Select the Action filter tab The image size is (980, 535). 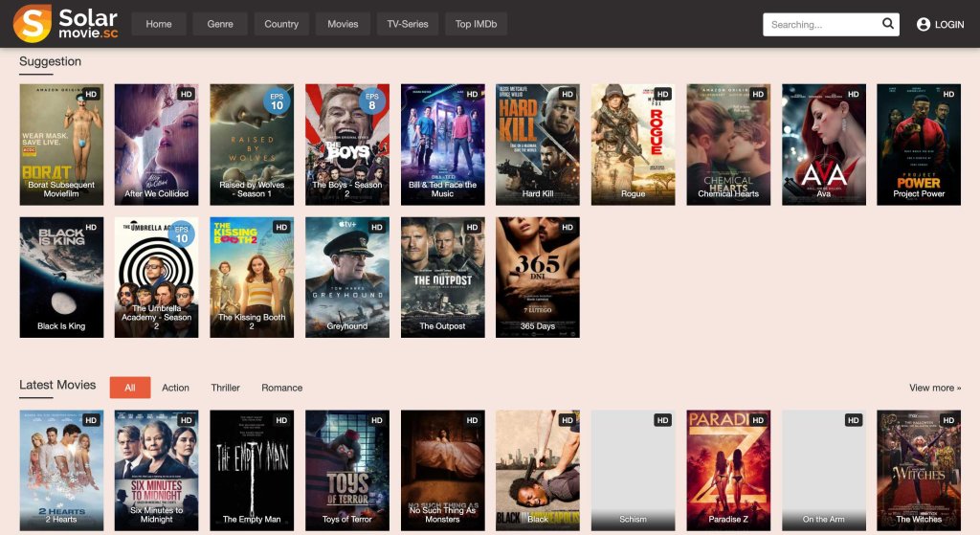176,388
